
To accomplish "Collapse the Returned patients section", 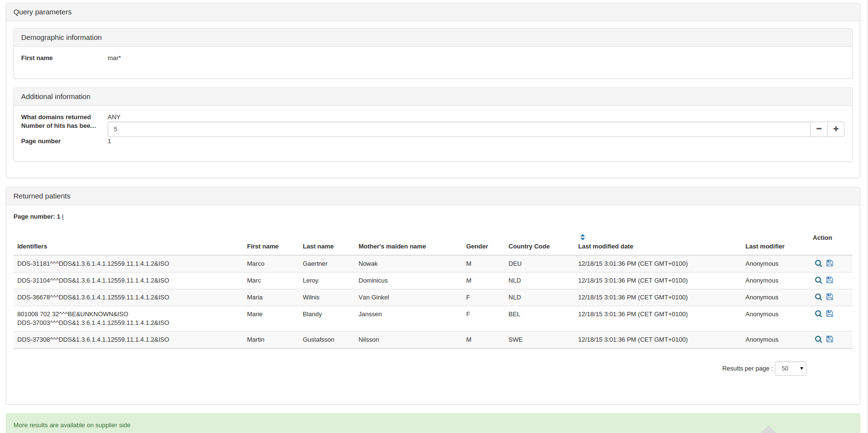I will (x=42, y=196).
